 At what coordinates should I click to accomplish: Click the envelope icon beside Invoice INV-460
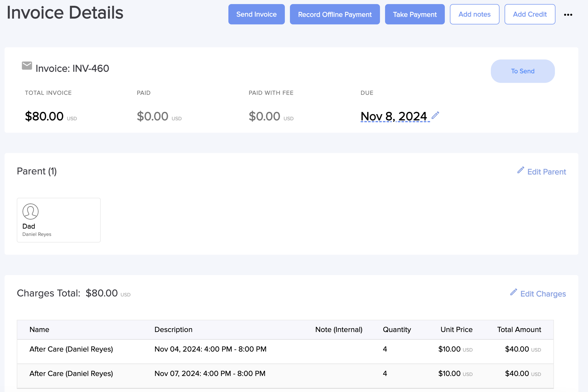point(27,66)
